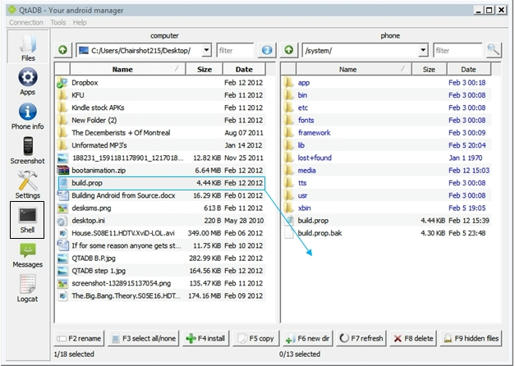Select the lost+found folder on phone
The width and height of the screenshot is (515, 366).
click(387, 158)
